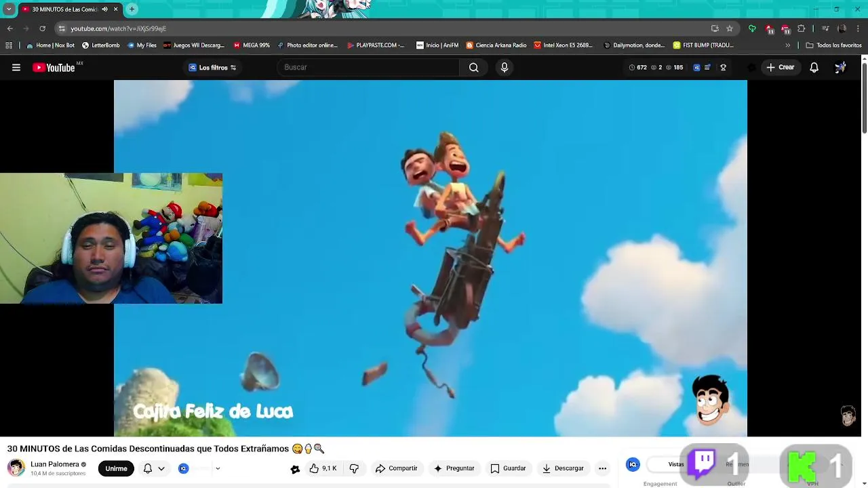Go back in browser history
868x488 pixels.
pyautogui.click(x=10, y=28)
